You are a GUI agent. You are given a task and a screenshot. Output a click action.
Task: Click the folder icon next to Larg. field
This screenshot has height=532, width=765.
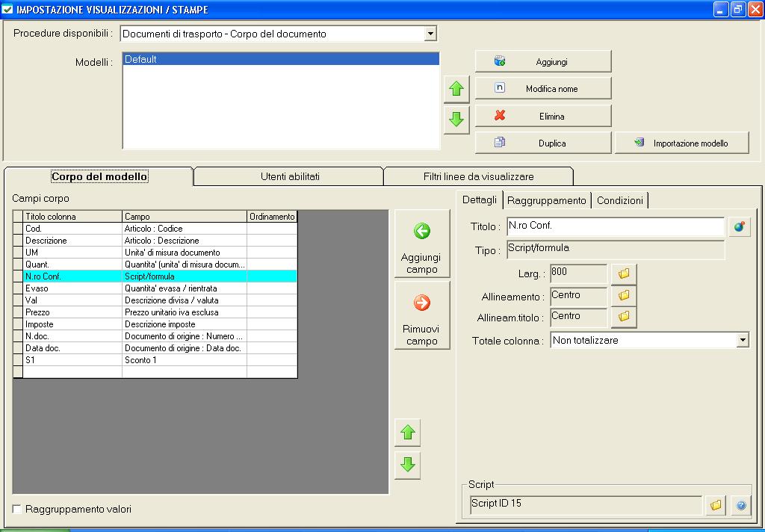624,274
